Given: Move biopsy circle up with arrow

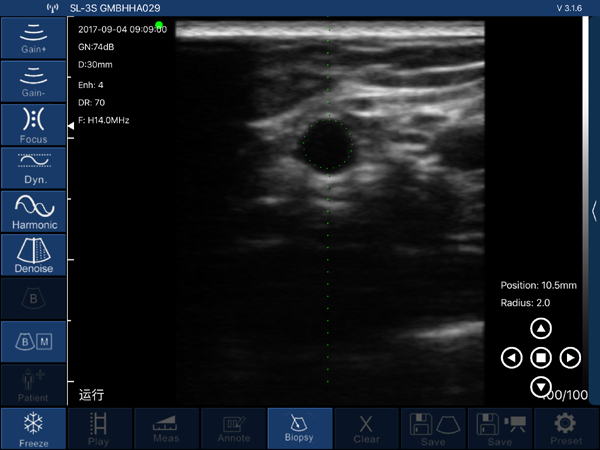Looking at the screenshot, I should click(x=540, y=329).
